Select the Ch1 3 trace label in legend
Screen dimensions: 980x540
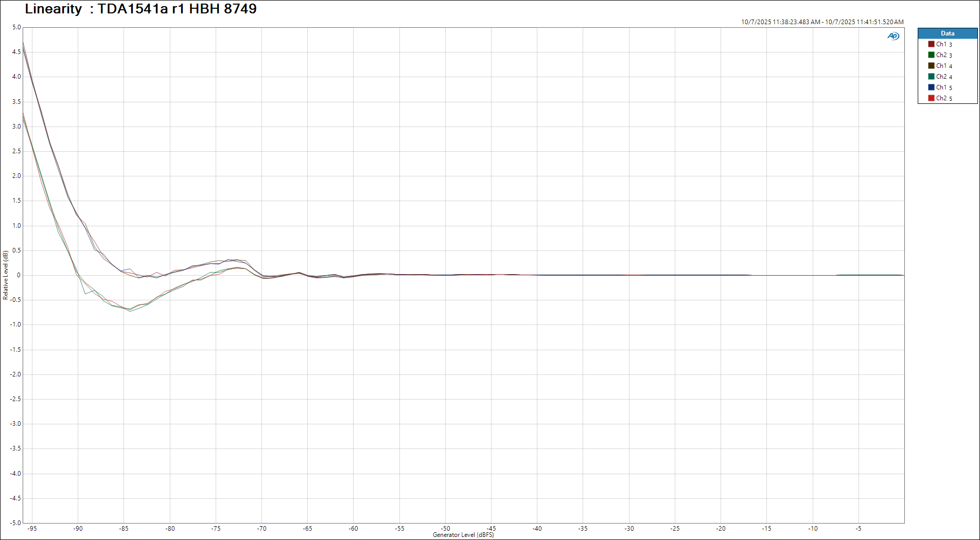(x=944, y=44)
